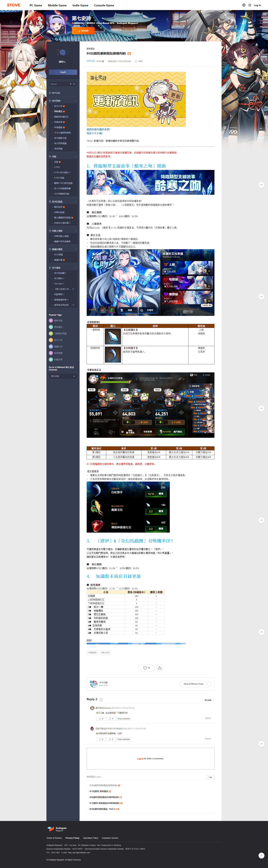Like the comment by 夏月明河[Zinlone]
268x868 pixels.
click(101, 719)
